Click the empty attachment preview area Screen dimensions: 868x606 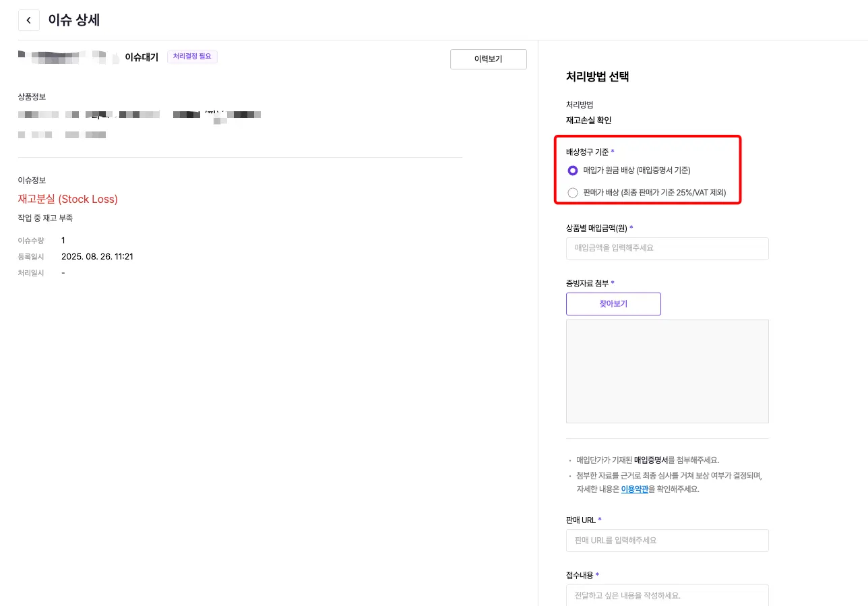coord(666,371)
